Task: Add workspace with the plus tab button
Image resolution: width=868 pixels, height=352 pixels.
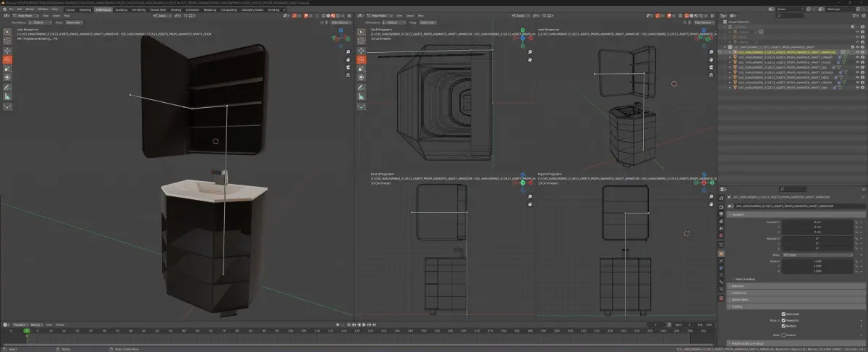Action: [x=284, y=9]
